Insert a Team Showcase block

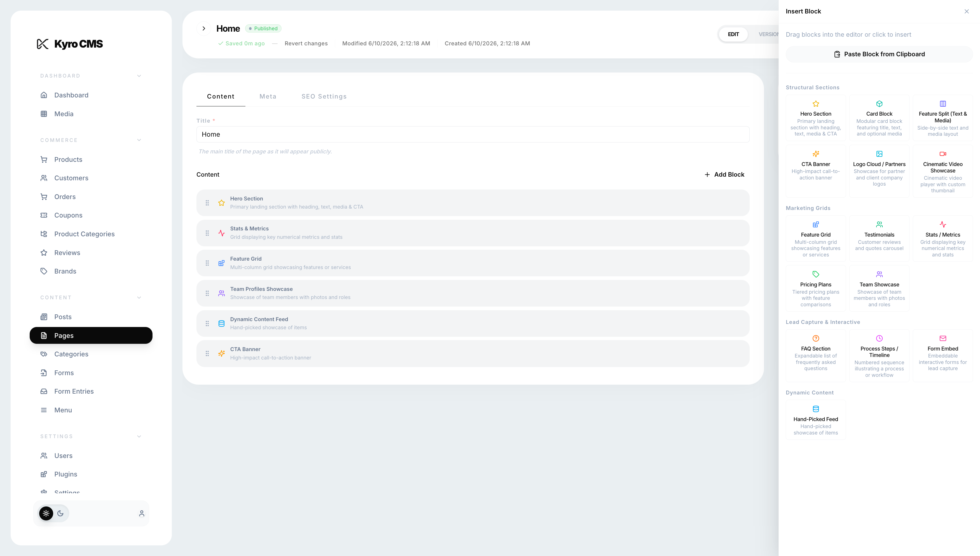[x=879, y=289]
